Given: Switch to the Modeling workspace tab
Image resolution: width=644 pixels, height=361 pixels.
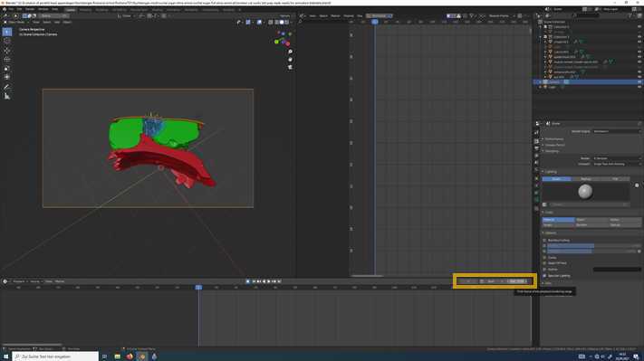Looking at the screenshot, I should [85, 9].
